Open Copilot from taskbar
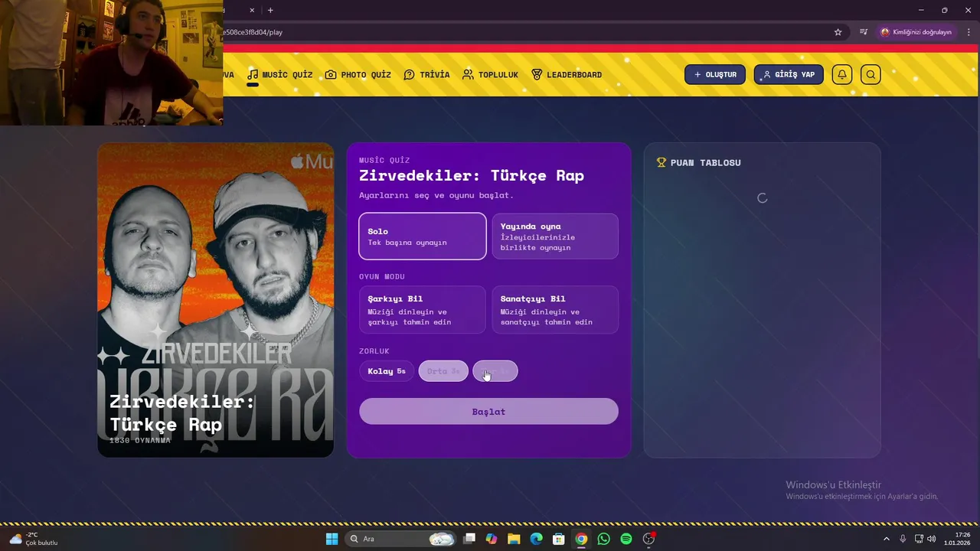Screen dimensions: 980x551 pyautogui.click(x=492, y=539)
